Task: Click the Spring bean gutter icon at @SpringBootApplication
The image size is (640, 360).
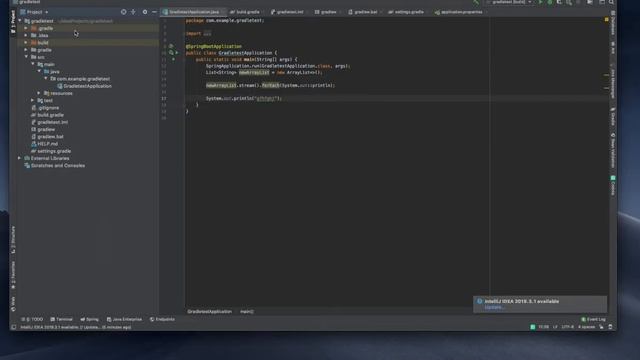Action: click(171, 46)
